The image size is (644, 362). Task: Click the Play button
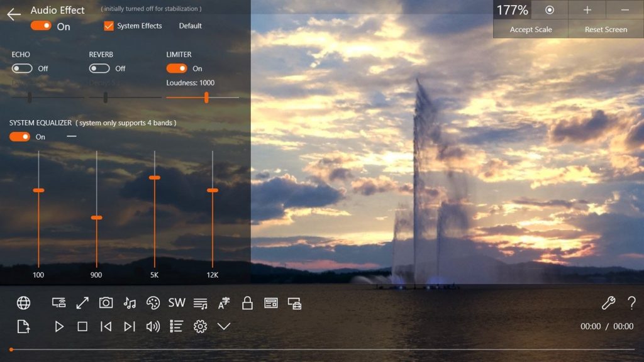click(59, 326)
